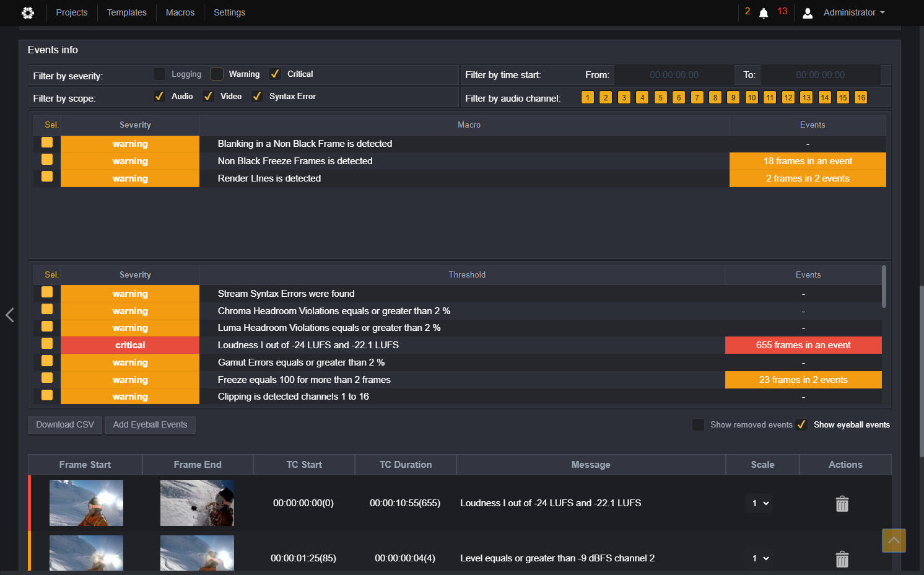Enable the Warning severity filter
Screen dimensions: 924x575
point(217,74)
